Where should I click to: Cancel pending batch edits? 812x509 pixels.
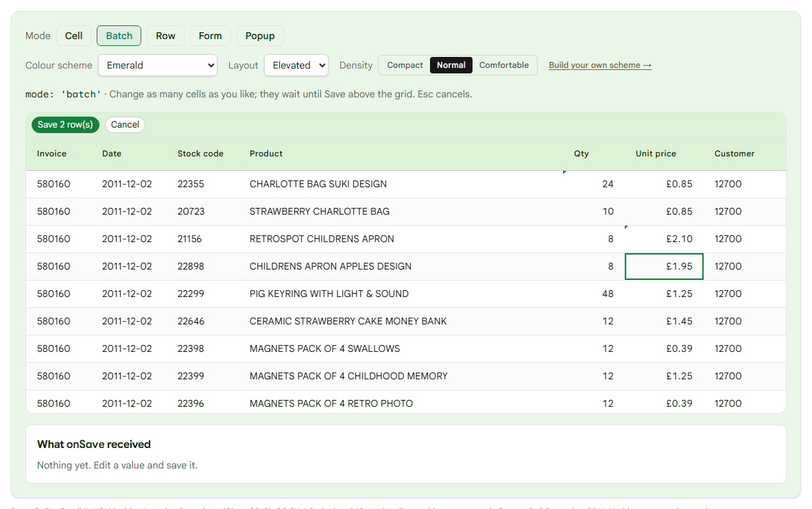[125, 125]
